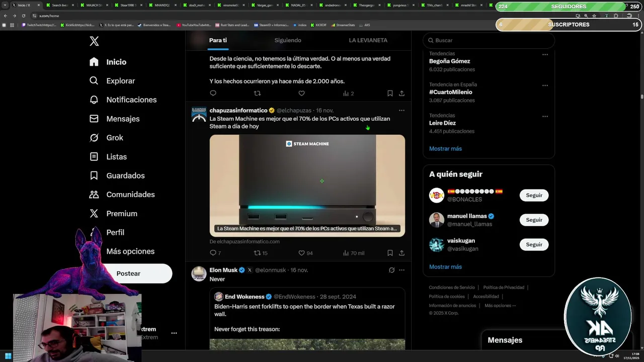Viewport: 644px width, 362px height.
Task: Open chapuzasinformatico profile avatar
Action: [199, 114]
